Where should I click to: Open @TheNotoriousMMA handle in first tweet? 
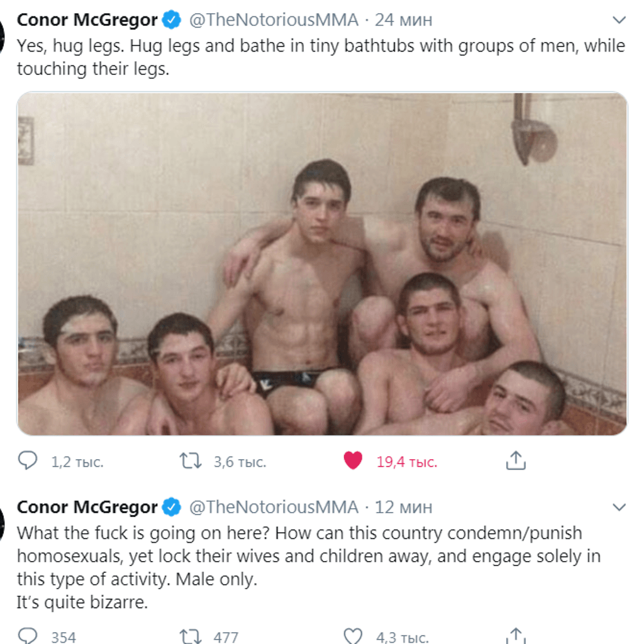pyautogui.click(x=274, y=19)
